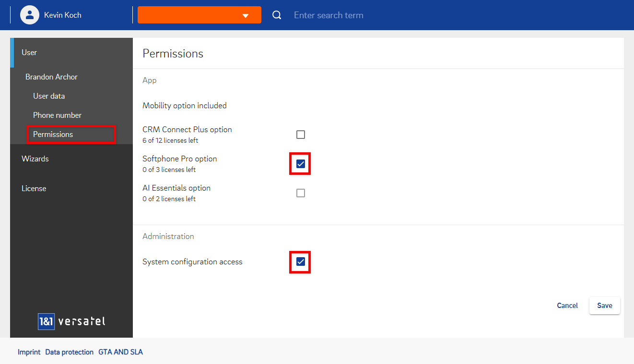This screenshot has width=634, height=364.
Task: Disable System configuration access checkbox
Action: point(301,262)
